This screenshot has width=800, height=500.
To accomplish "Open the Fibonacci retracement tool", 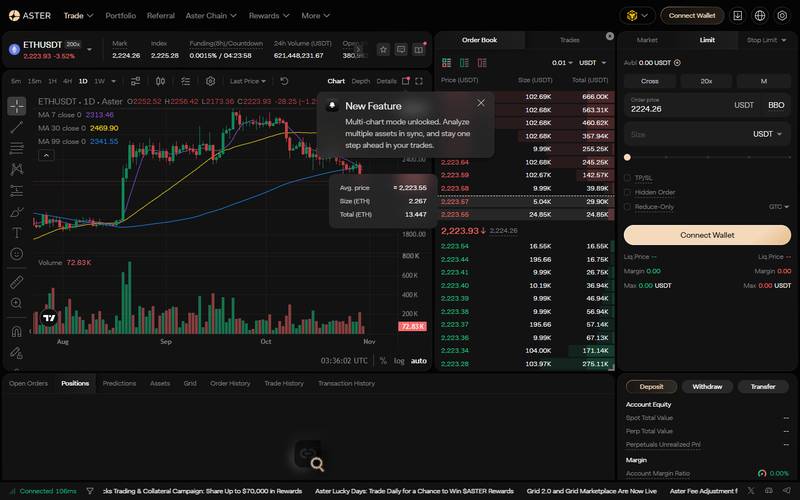I will (x=17, y=148).
